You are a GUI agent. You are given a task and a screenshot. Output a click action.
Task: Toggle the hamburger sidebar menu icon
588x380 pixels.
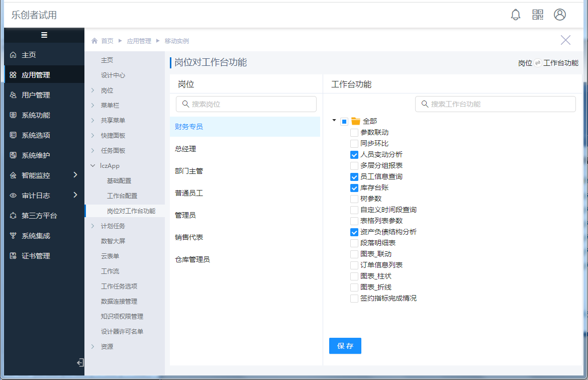tap(44, 35)
